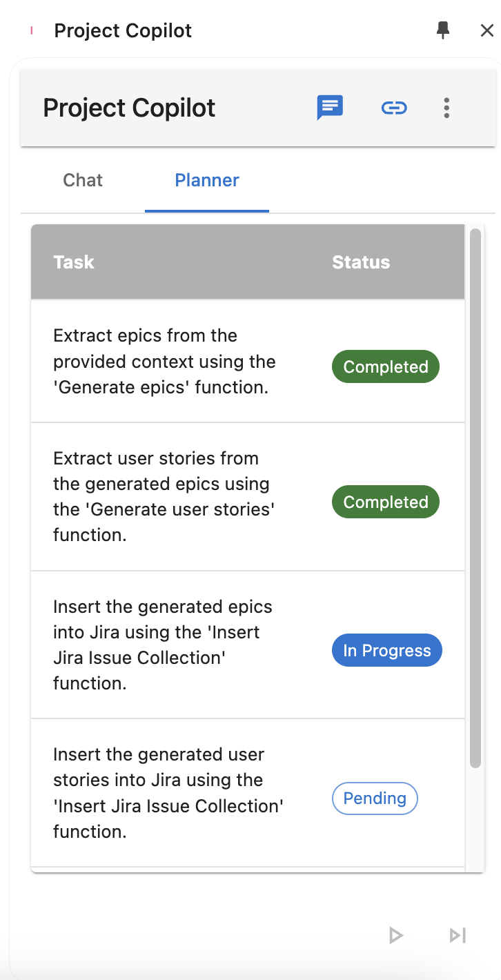Click the chat bubble icon in header
This screenshot has width=501, height=980.
coord(330,108)
